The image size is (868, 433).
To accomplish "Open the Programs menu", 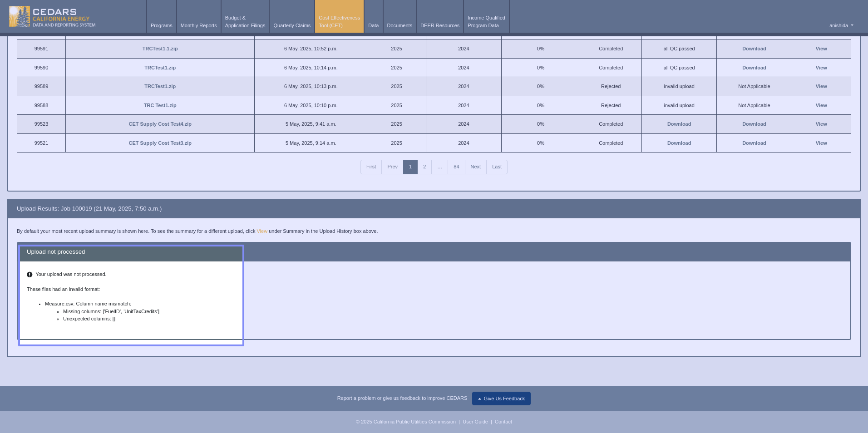I will (x=161, y=25).
